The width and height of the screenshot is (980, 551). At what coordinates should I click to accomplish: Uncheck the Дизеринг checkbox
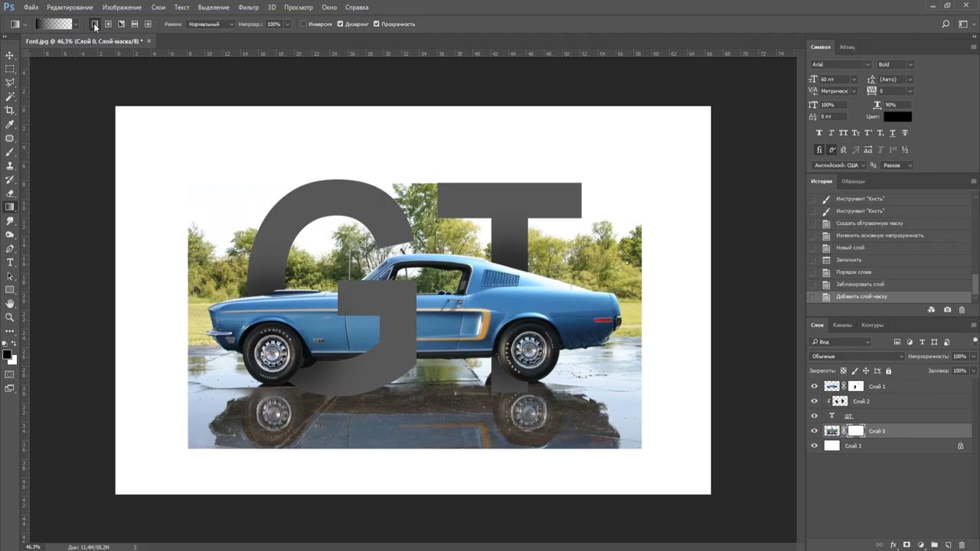340,24
